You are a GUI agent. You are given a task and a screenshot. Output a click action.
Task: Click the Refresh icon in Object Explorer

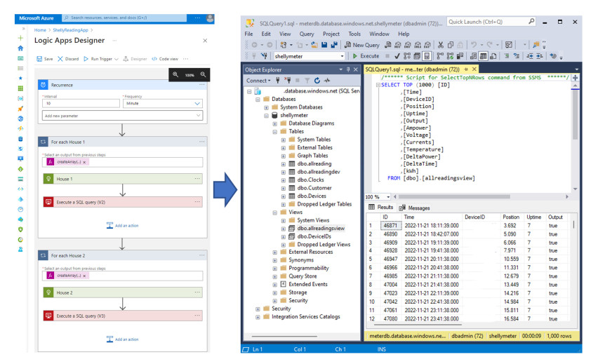click(316, 81)
